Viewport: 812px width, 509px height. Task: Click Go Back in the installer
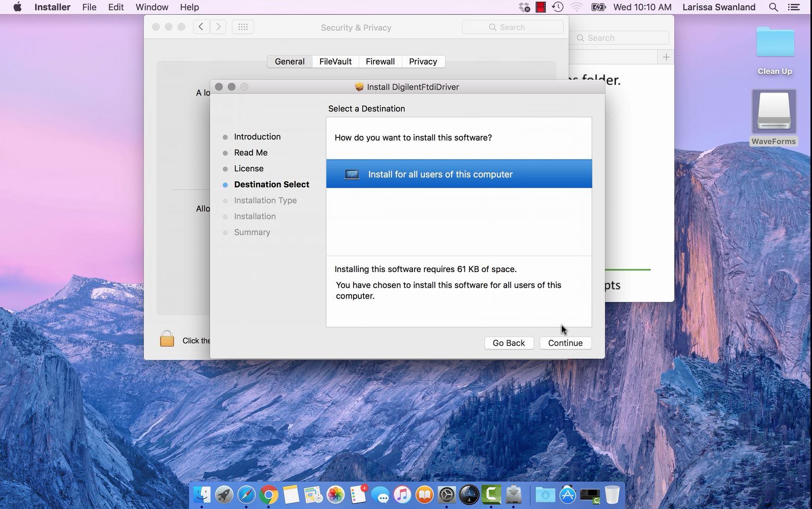(509, 343)
